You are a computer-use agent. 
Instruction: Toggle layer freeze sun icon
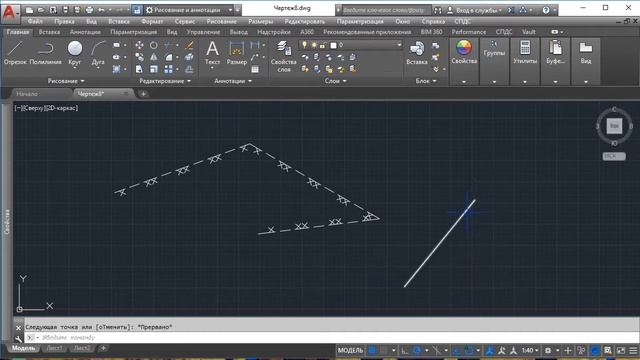[314, 45]
